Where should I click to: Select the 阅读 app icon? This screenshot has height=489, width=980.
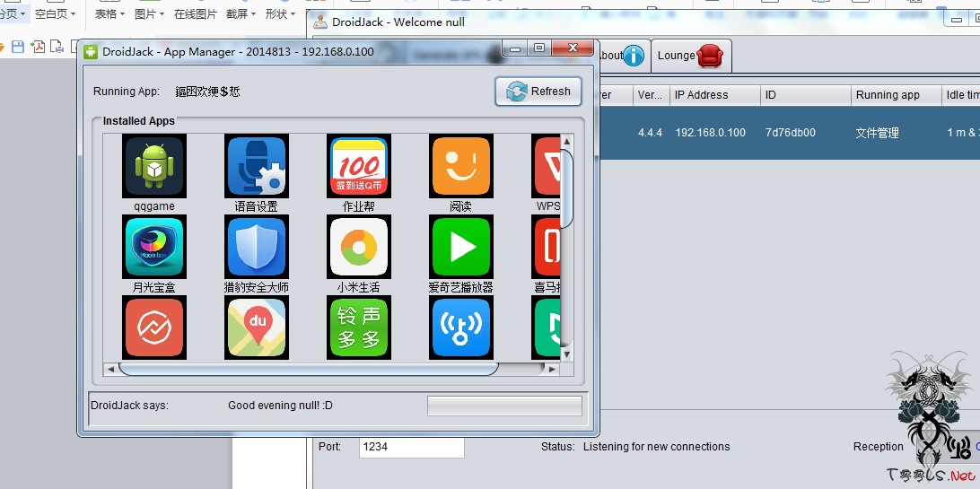click(461, 166)
